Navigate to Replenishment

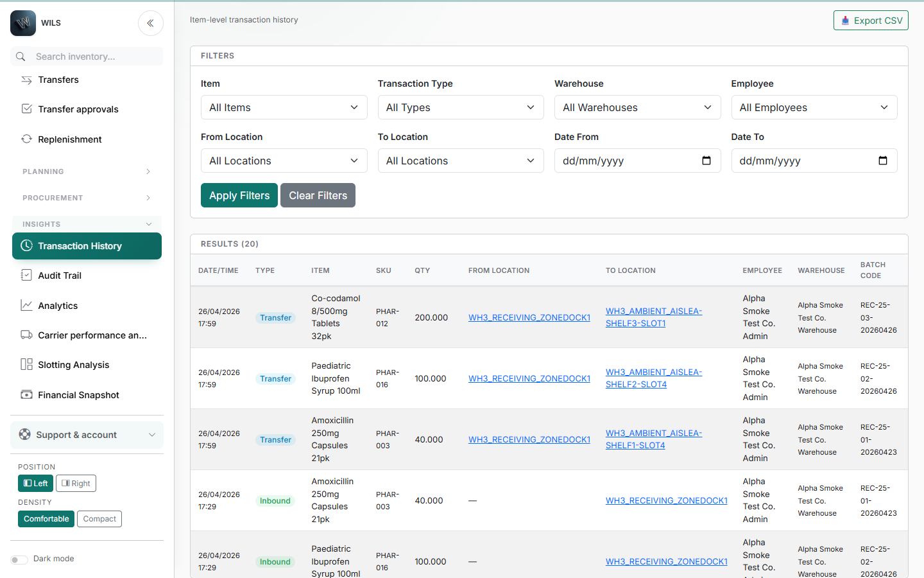point(87,139)
